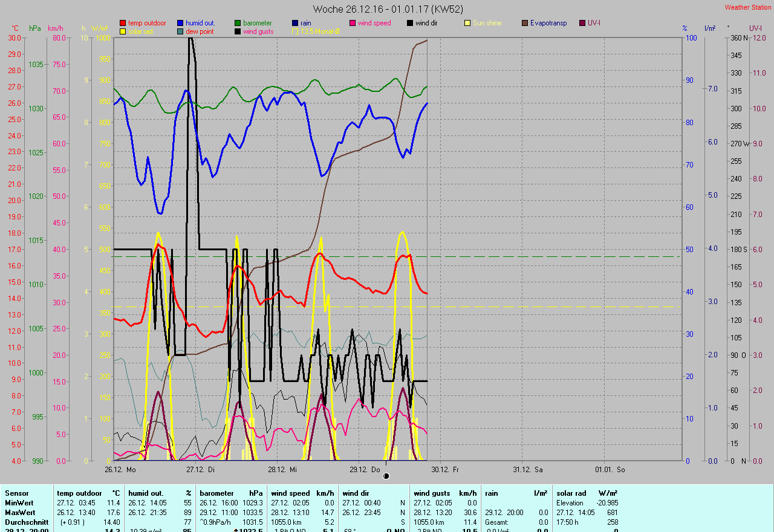Click the '30.12. Fr' date axis label

[x=445, y=469]
